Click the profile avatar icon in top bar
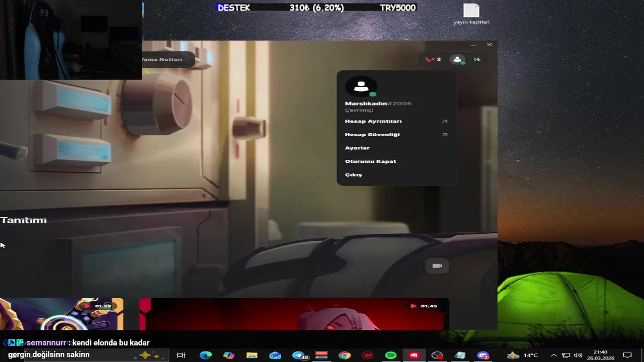This screenshot has width=644, height=362. point(457,59)
